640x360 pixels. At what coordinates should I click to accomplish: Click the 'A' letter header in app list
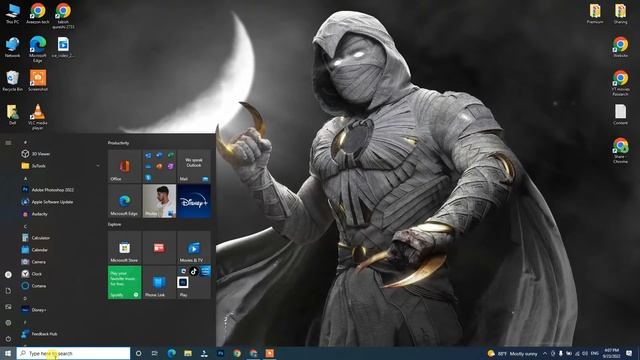[x=25, y=178]
